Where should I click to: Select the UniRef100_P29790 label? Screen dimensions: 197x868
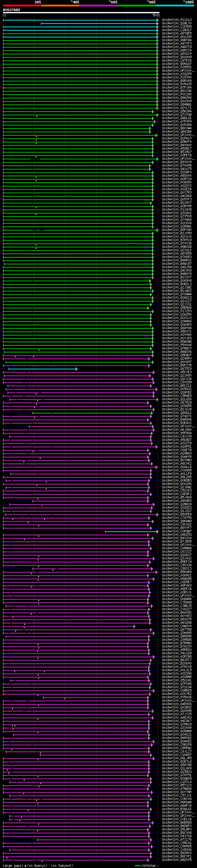point(176,78)
